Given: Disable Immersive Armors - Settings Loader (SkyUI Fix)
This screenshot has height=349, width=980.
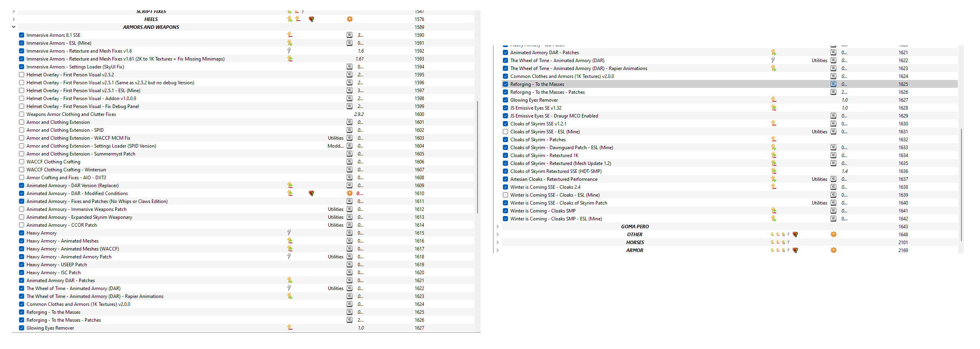Looking at the screenshot, I should (22, 67).
